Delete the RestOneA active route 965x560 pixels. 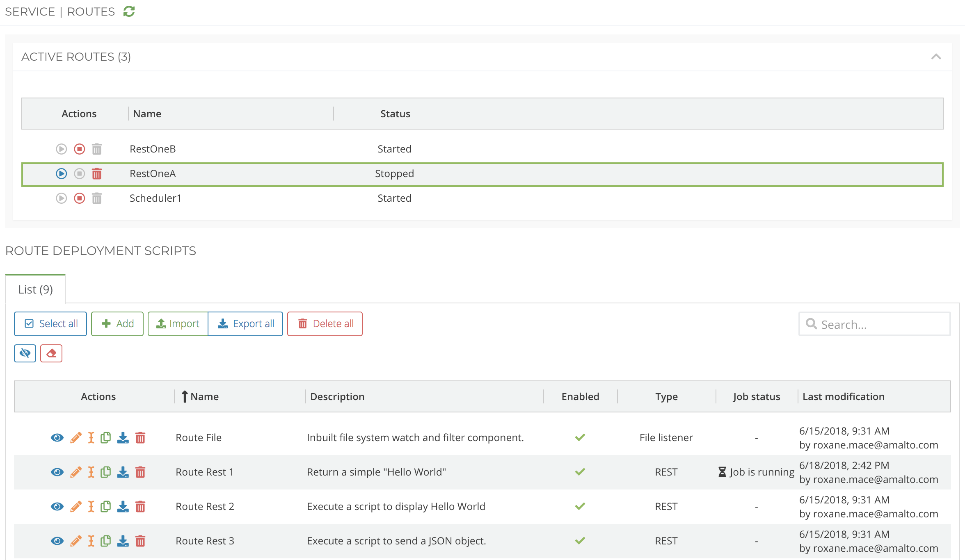(x=97, y=174)
